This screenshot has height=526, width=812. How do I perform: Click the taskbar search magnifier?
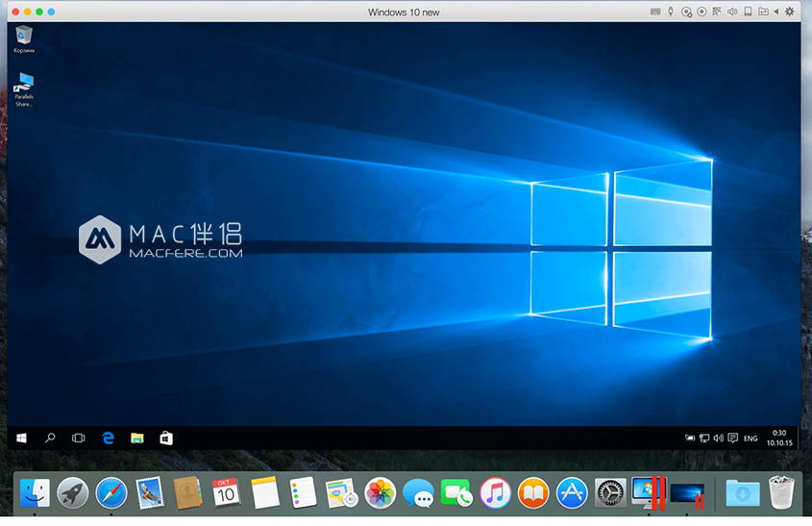click(50, 438)
